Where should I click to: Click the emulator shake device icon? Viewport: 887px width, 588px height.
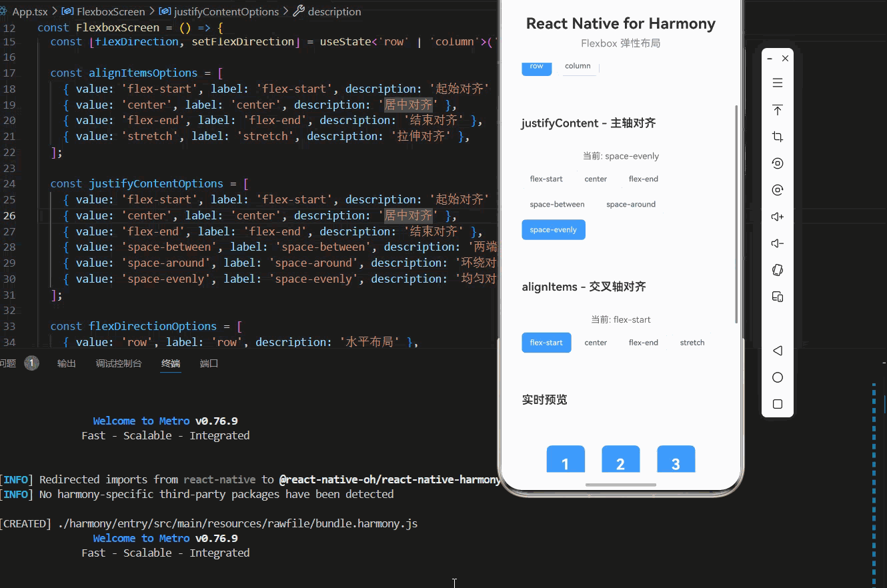(x=778, y=270)
